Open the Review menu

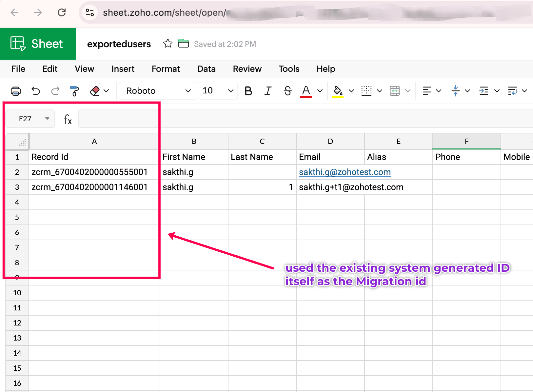[247, 69]
